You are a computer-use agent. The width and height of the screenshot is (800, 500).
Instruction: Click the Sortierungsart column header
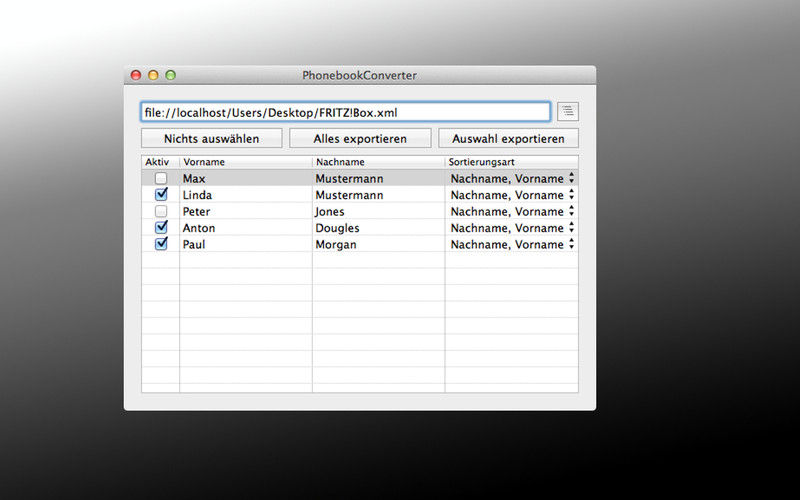coord(511,162)
